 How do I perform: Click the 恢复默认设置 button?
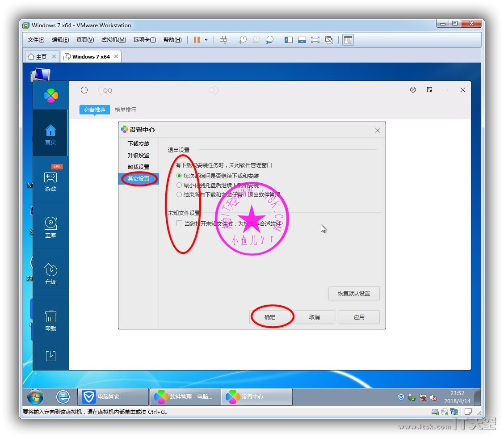tap(353, 294)
